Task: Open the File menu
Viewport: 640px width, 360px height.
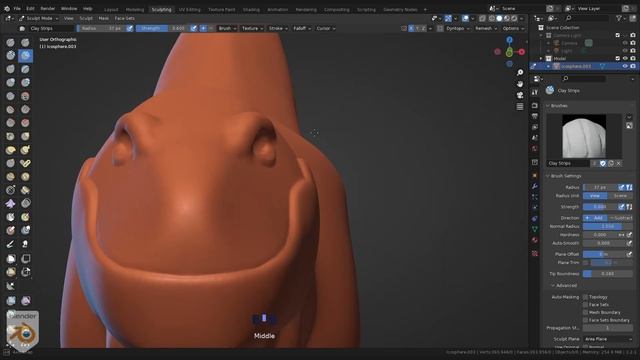Action: [x=17, y=9]
